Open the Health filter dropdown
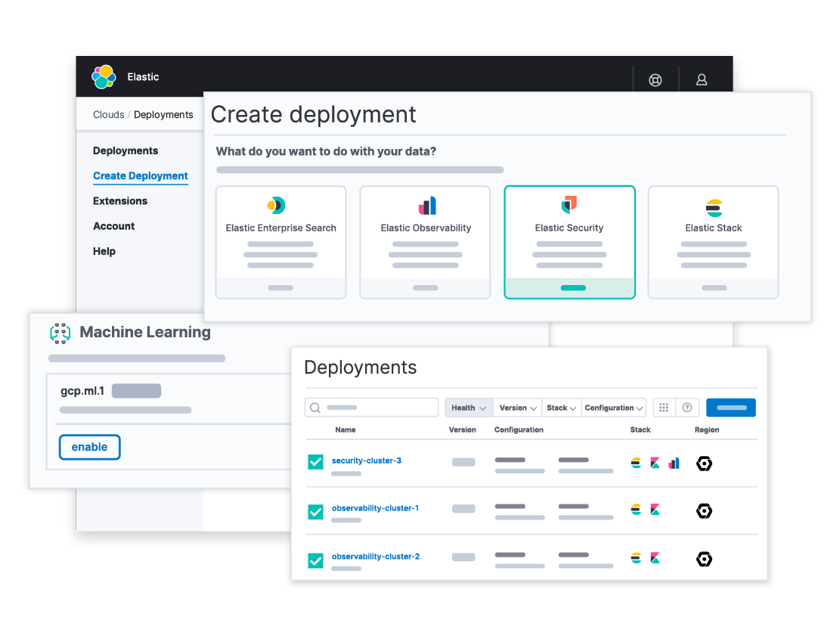Viewport: 840px width, 636px height. click(x=468, y=407)
